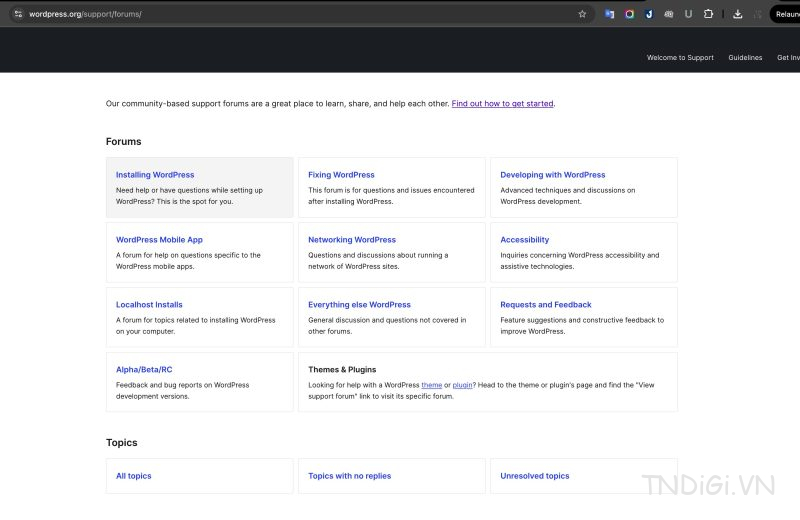The image size is (800, 520).
Task: Click text 'Inquiries concerning WordPress accessibility and'
Action: (x=580, y=255)
